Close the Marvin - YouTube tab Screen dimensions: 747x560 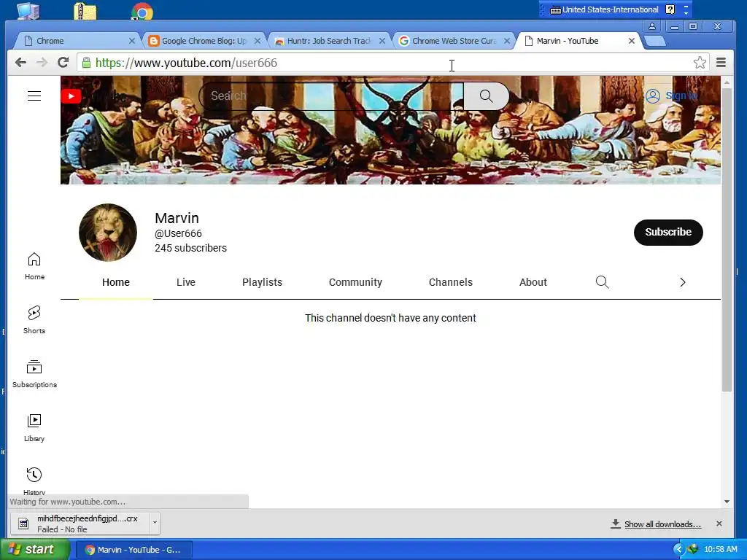[x=631, y=41]
